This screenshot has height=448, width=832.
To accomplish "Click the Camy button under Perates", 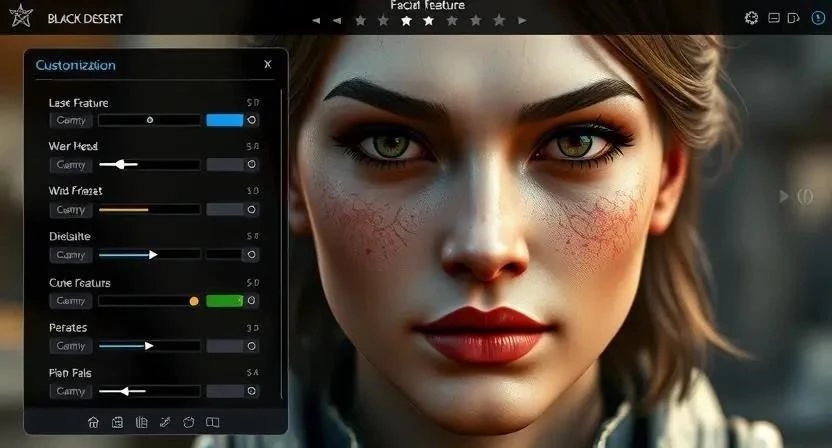I will click(x=71, y=346).
